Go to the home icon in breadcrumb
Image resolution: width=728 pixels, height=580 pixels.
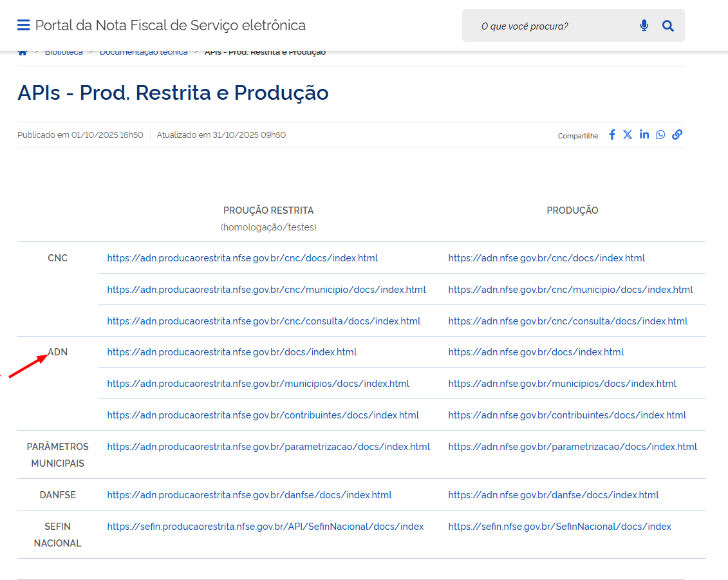point(23,52)
